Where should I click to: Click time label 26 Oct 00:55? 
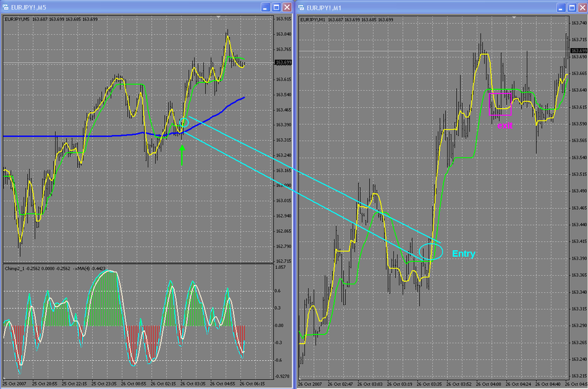[x=133, y=384]
